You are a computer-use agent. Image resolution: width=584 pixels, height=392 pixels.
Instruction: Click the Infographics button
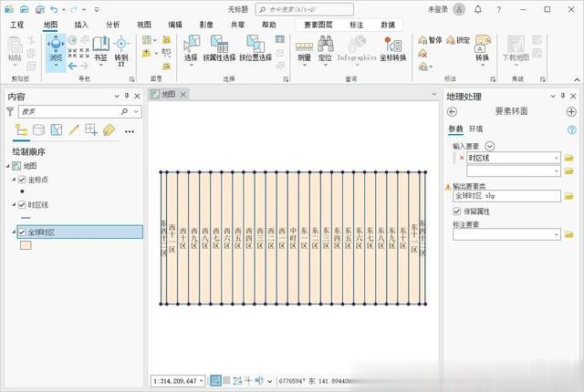[357, 50]
